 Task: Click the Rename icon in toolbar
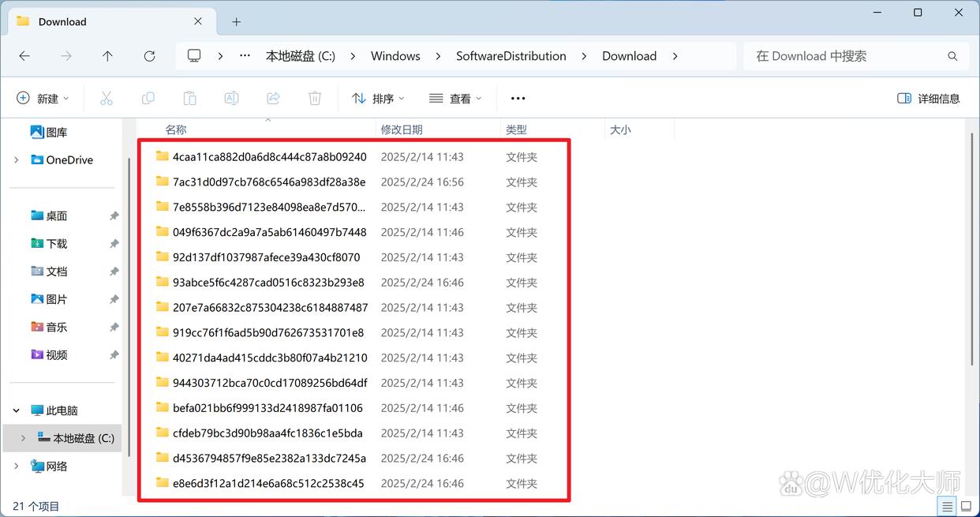(231, 99)
